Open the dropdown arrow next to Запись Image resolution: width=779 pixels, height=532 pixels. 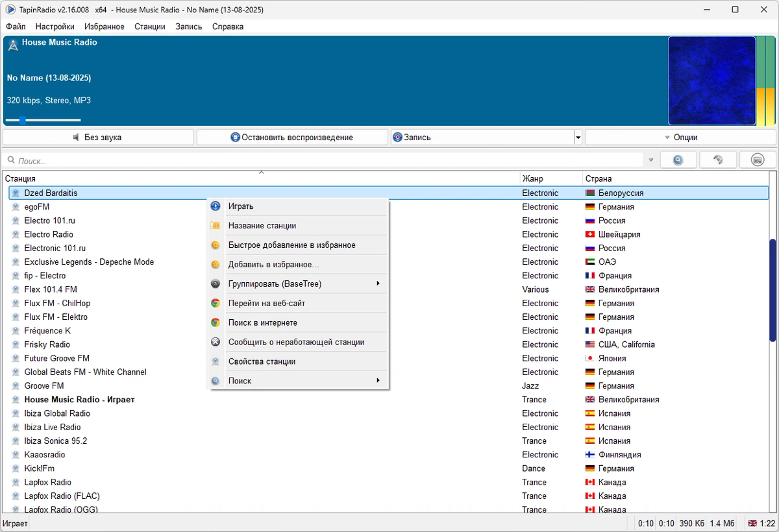[x=578, y=138]
